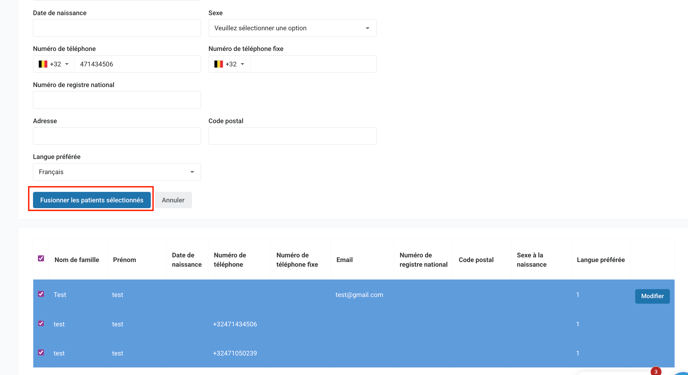Open country code dropdown for Numéro de téléphone
688x375 pixels.
(x=54, y=64)
